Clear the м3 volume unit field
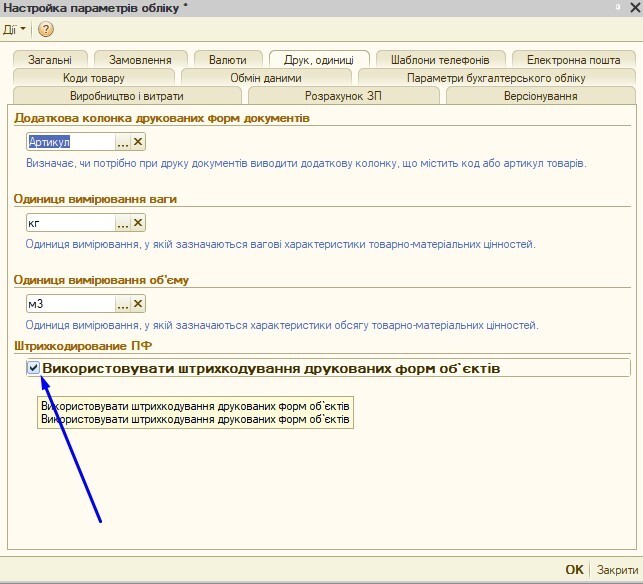This screenshot has width=643, height=584. tap(138, 304)
